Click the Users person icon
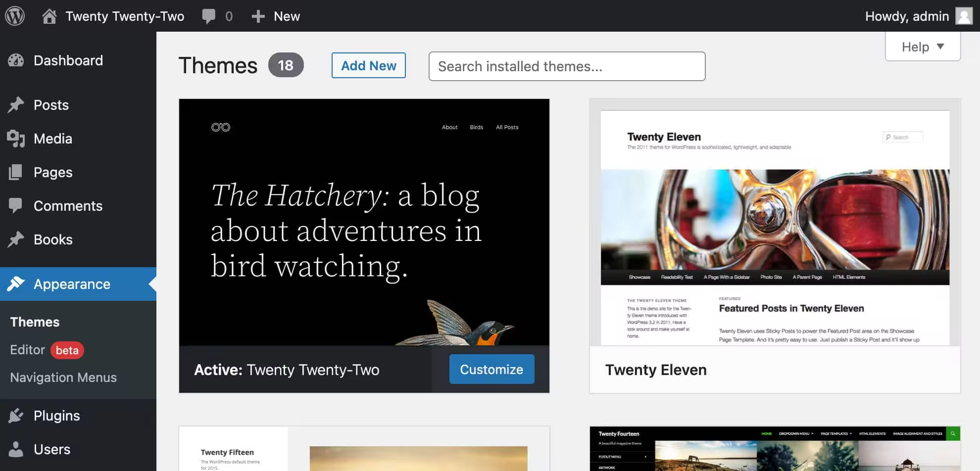 click(x=16, y=449)
